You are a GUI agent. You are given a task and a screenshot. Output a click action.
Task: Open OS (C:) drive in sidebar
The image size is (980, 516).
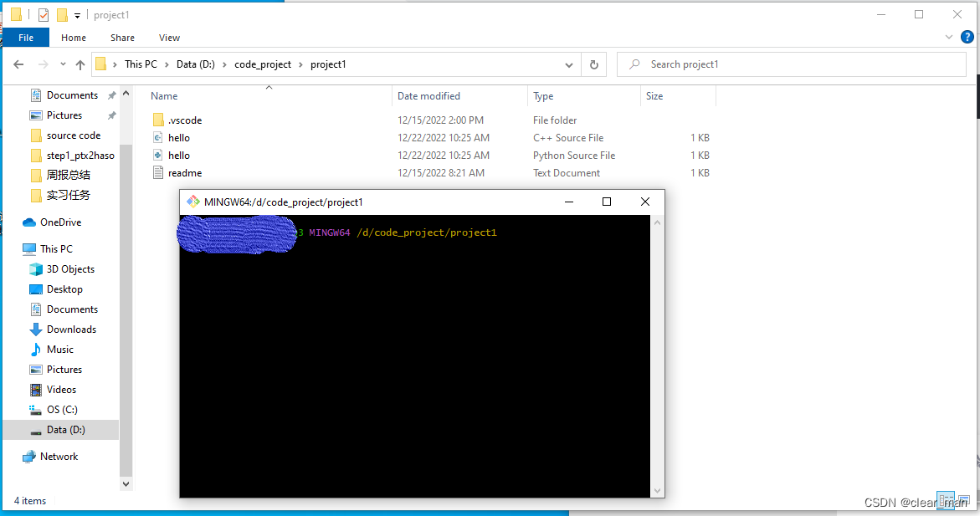click(62, 409)
